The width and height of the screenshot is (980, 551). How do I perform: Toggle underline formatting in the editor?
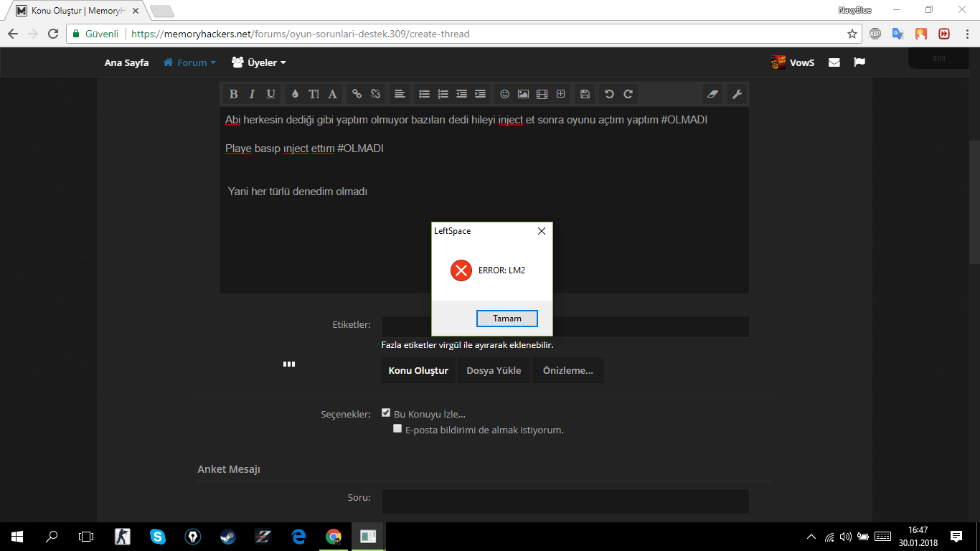(x=270, y=94)
